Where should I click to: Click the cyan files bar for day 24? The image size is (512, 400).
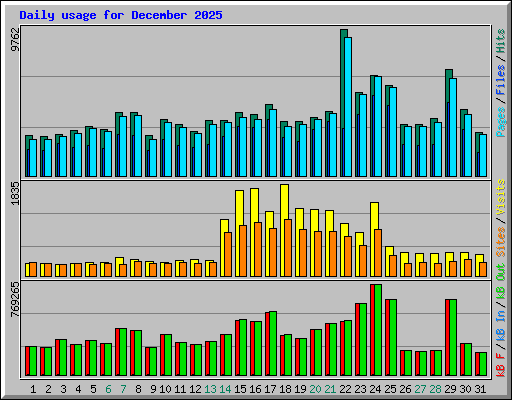[378, 126]
